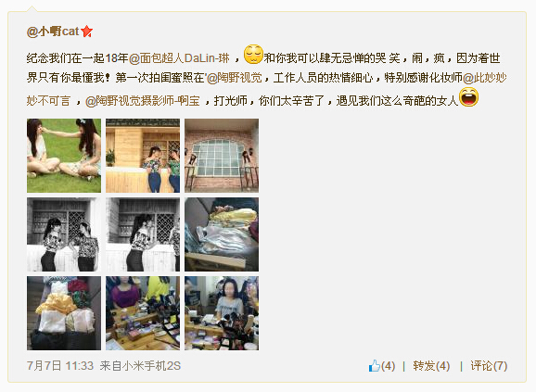Viewport: 536px width, 392px height.
Task: Open the thumbnail of woman in gray shirt
Action: (x=222, y=313)
